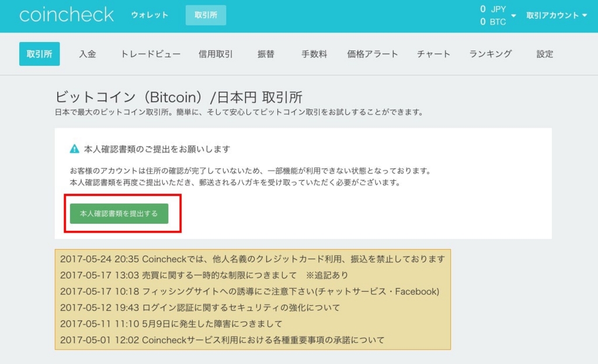598x364 pixels.
Task: Read the 2017-05-17 フィッシングサイト warning notice
Action: [x=249, y=291]
